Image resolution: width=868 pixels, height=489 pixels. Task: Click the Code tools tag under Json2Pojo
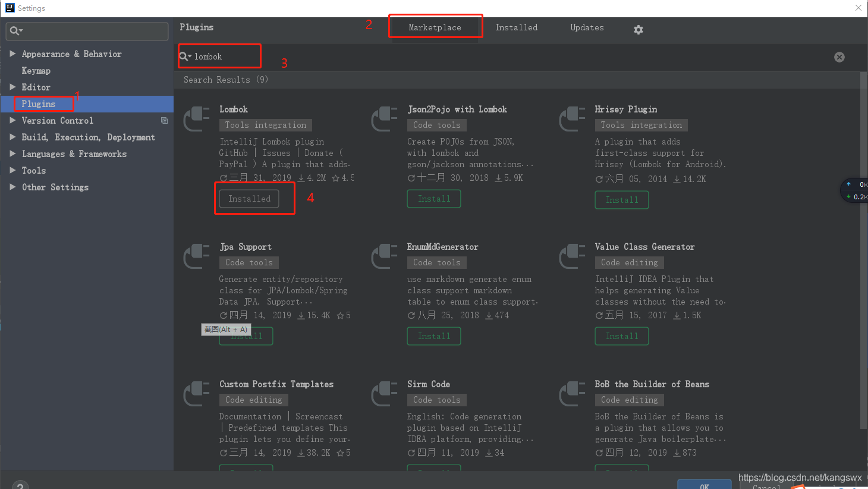click(437, 125)
